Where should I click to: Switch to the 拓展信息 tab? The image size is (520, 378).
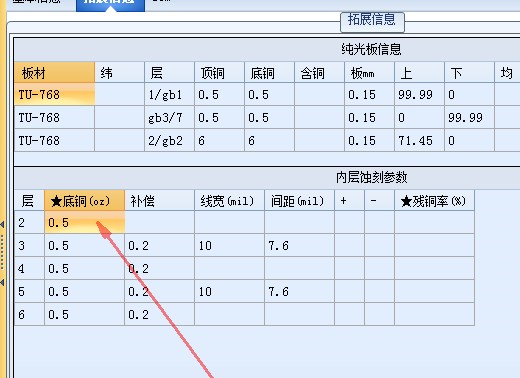(110, 5)
